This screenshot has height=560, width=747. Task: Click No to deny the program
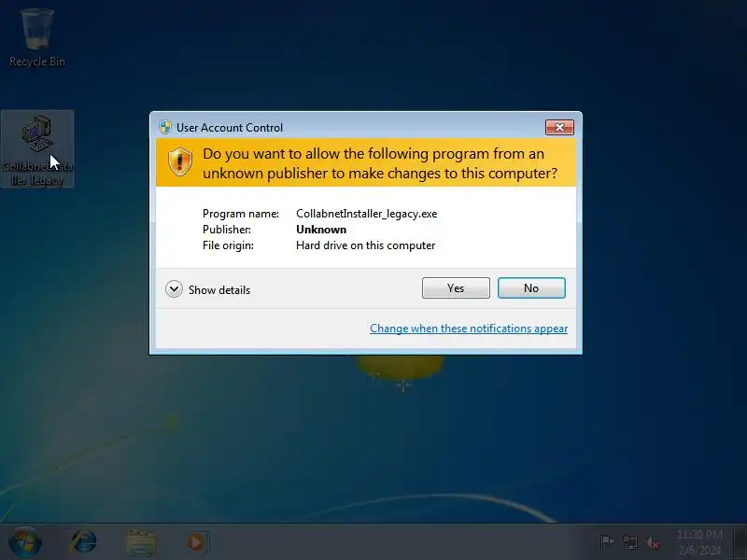coord(531,288)
